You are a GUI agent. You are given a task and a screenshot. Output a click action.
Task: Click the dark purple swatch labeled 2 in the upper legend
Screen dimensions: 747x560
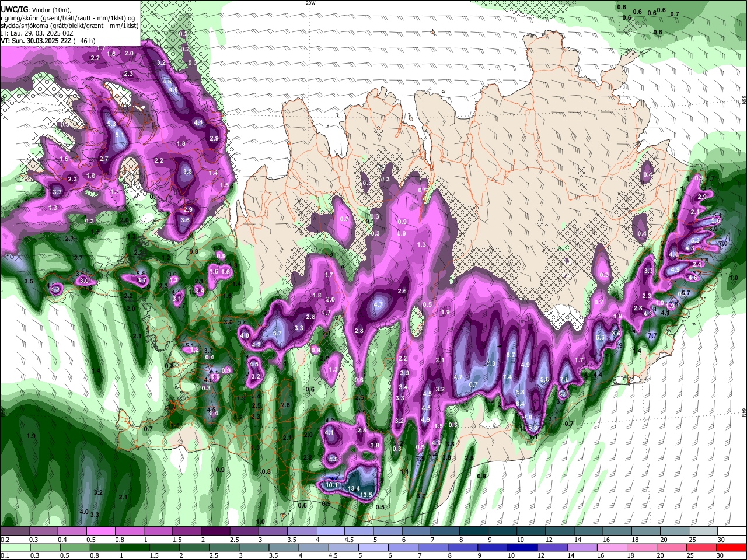tap(215, 531)
